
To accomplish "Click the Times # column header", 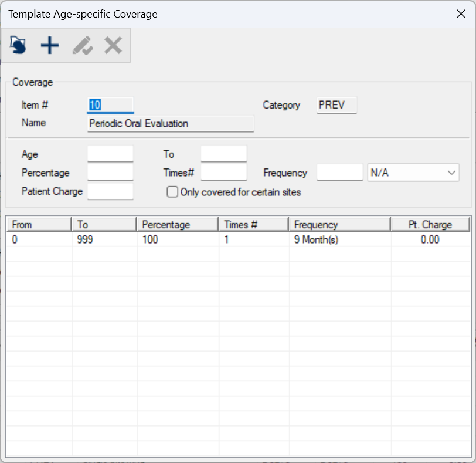I will [x=253, y=225].
